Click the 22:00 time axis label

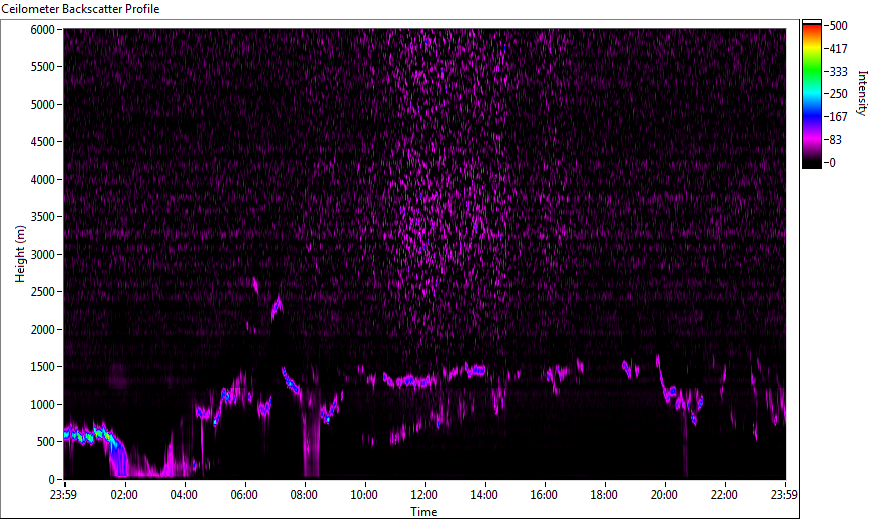pyautogui.click(x=725, y=495)
